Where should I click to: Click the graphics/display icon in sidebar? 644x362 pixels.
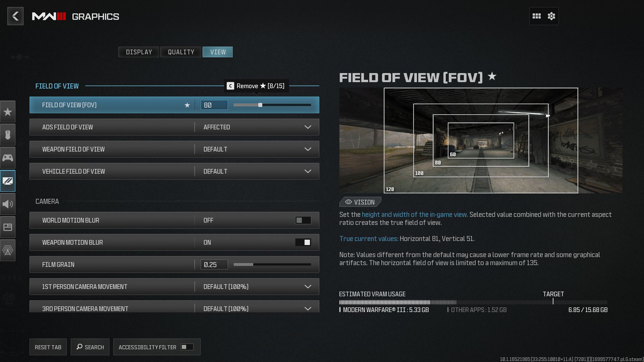coord(7,180)
